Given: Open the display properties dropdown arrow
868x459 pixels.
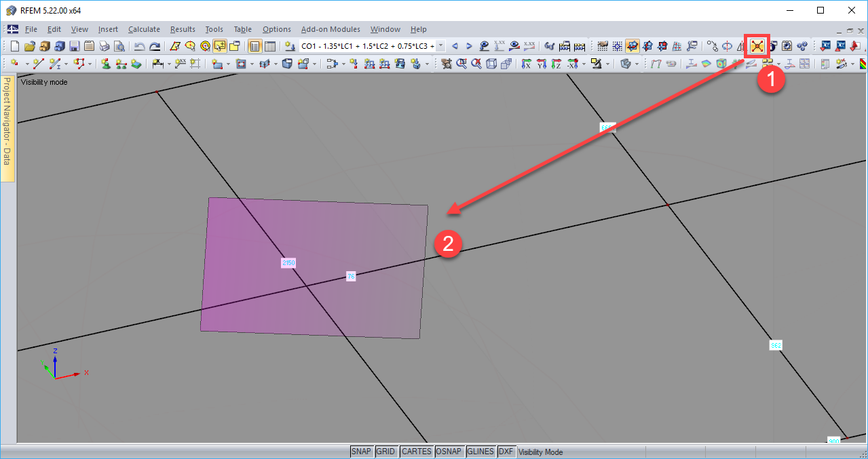Looking at the screenshot, I should click(637, 64).
